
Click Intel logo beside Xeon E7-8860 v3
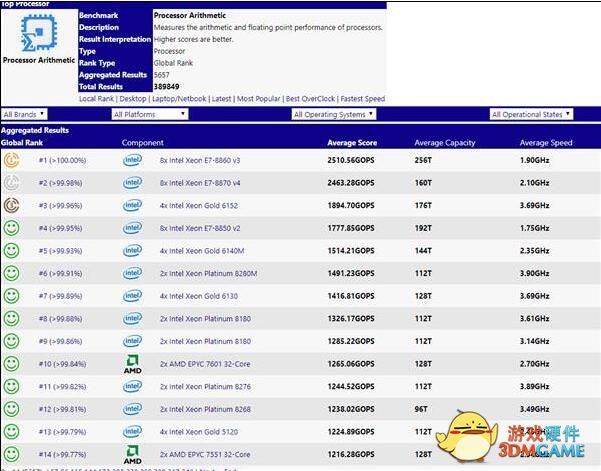click(x=132, y=160)
